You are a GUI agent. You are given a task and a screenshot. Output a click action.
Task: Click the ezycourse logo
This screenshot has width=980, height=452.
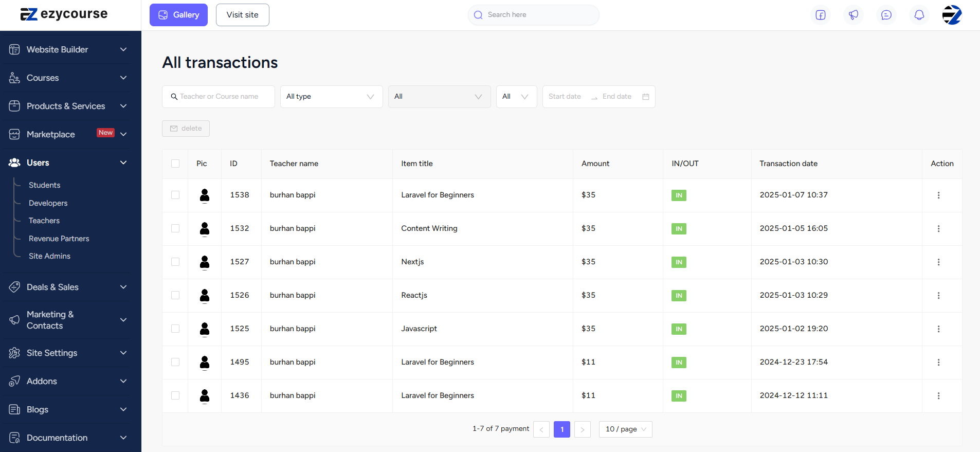point(64,14)
